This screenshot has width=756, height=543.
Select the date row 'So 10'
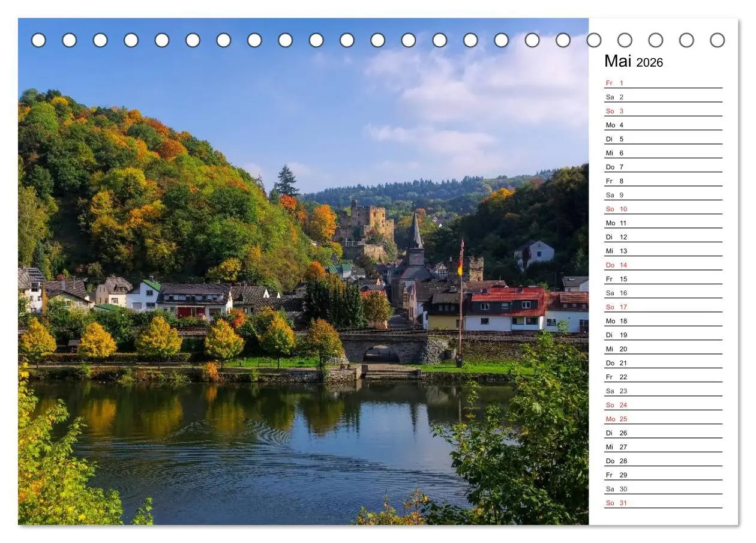click(x=663, y=209)
